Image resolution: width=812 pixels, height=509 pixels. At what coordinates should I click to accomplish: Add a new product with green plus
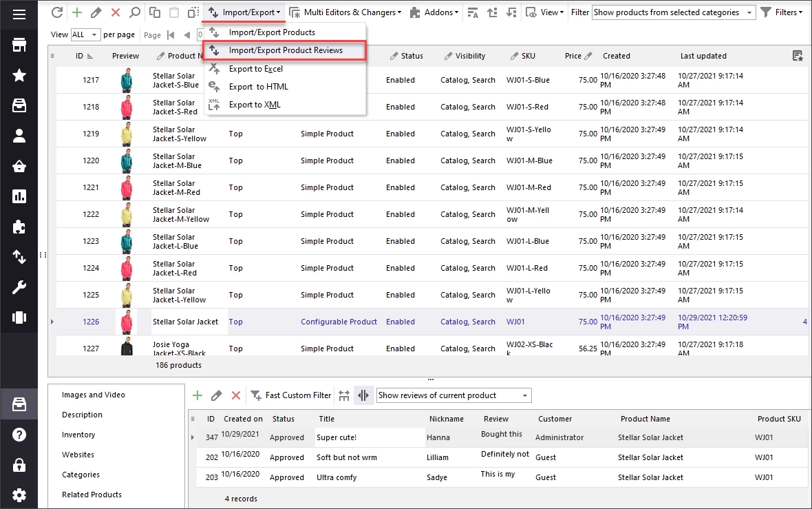click(76, 12)
